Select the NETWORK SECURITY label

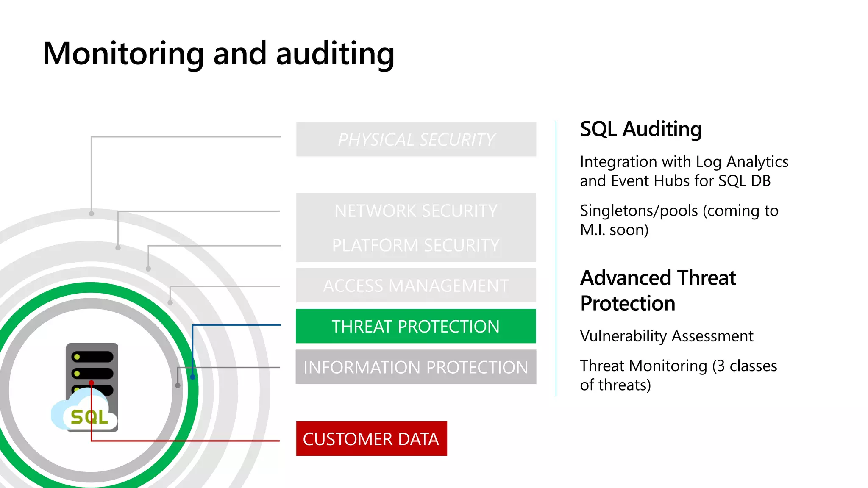pos(416,211)
